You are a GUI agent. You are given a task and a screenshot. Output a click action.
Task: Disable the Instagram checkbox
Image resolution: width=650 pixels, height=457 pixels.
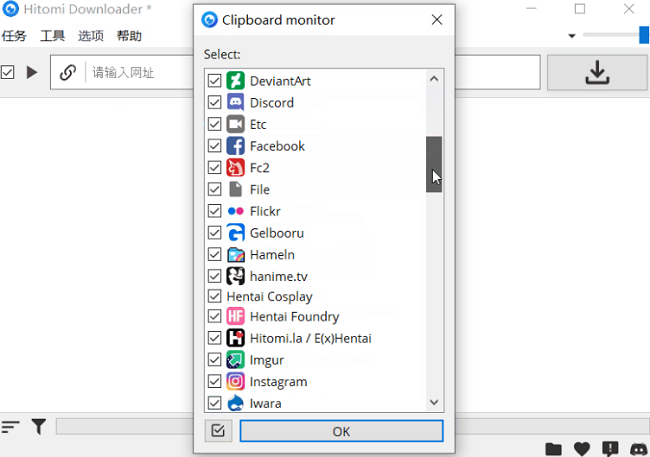(214, 381)
